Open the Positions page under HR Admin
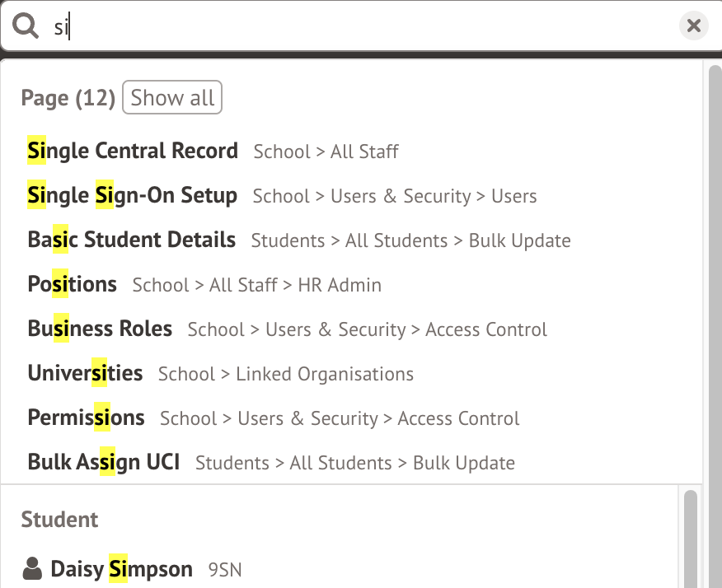The image size is (722, 588). (72, 284)
